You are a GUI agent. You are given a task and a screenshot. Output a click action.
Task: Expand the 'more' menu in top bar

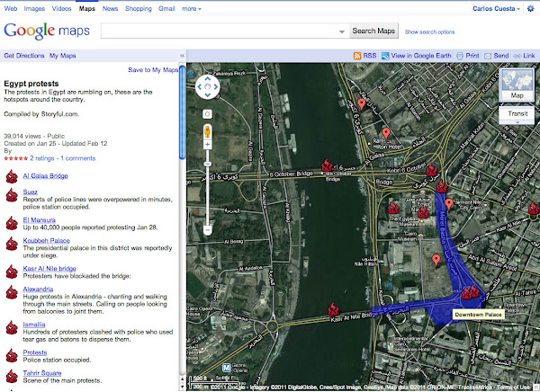click(192, 9)
